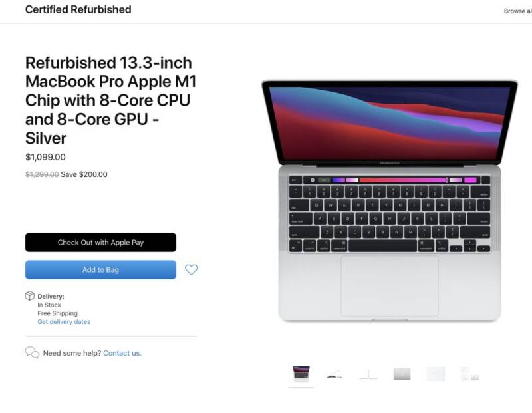Click the large MacBook Pro product image
Screen dimensions: 532x413
tap(390, 201)
